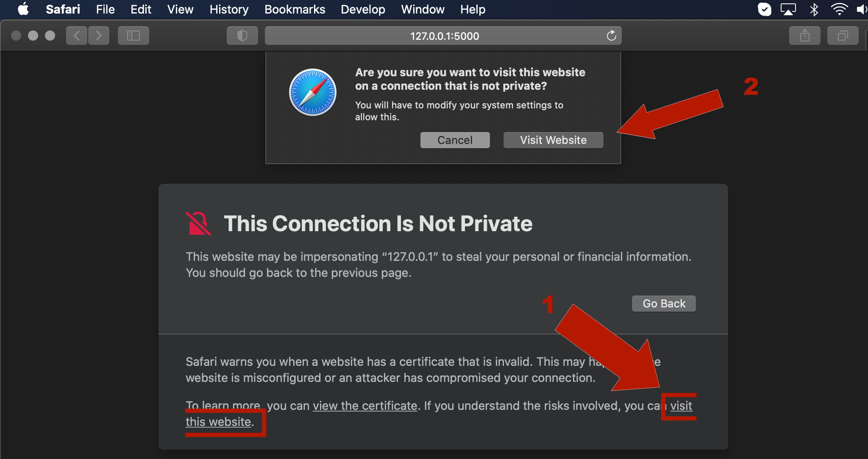This screenshot has width=868, height=459.
Task: Click the forward navigation arrow
Action: point(99,36)
